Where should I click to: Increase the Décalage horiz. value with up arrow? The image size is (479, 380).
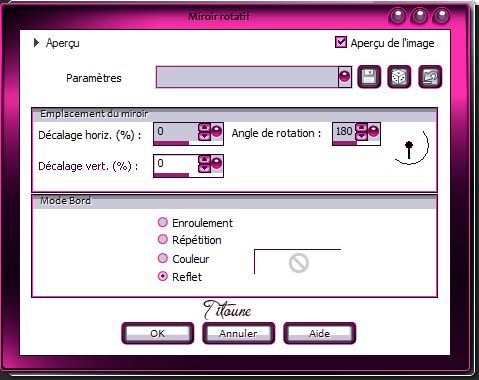coord(204,128)
